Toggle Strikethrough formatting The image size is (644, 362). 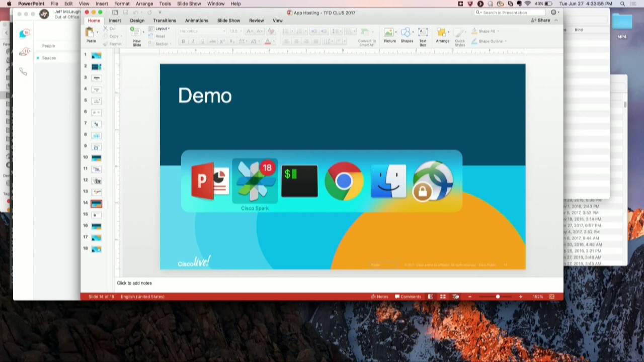(x=212, y=41)
